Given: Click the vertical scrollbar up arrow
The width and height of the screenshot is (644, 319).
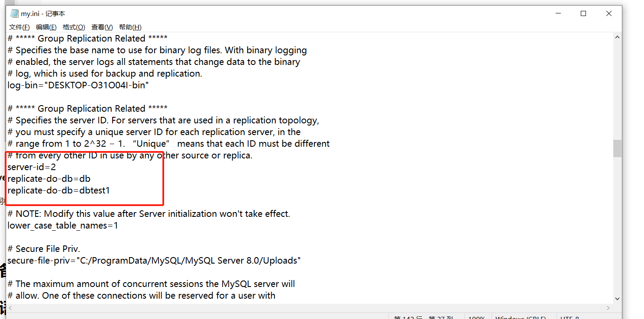Looking at the screenshot, I should click(617, 38).
